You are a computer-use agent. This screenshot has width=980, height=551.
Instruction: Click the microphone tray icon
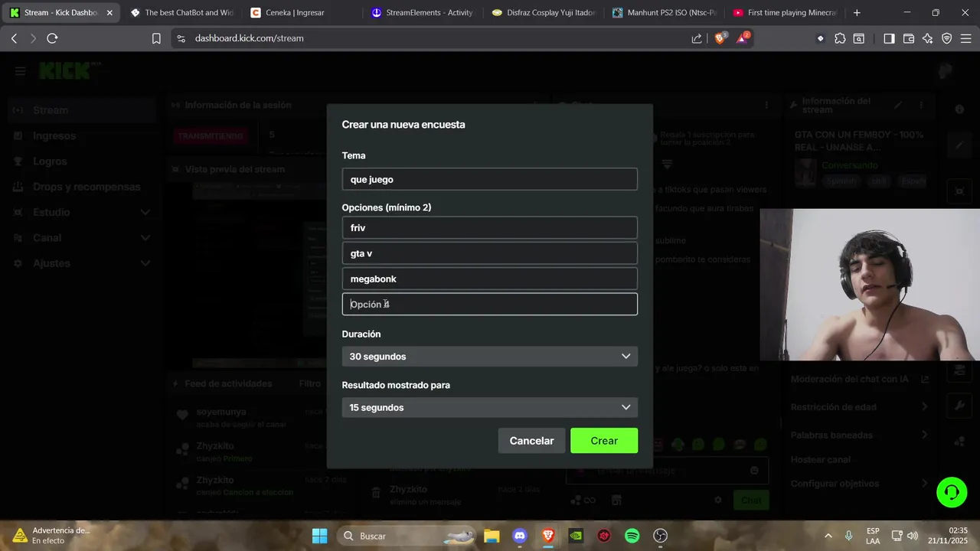click(848, 536)
